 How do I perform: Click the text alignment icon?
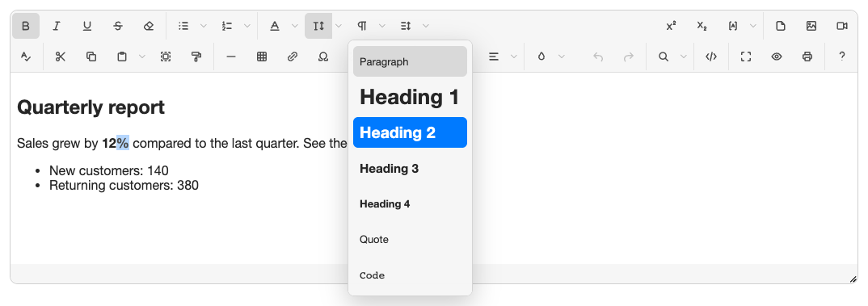[x=494, y=57]
